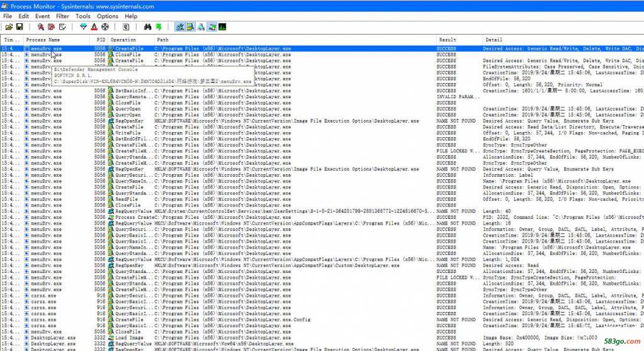Click the Time column header
The width and height of the screenshot is (644, 351).
click(11, 40)
